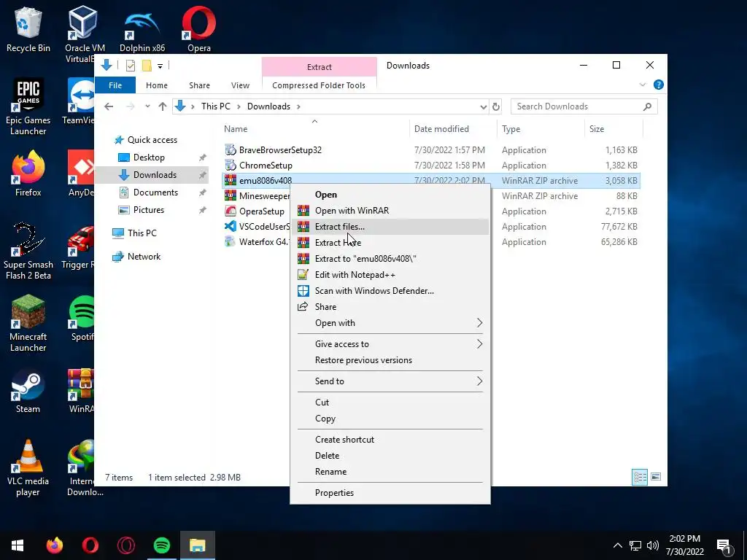
Task: Click the Search Downloads field
Action: [584, 106]
